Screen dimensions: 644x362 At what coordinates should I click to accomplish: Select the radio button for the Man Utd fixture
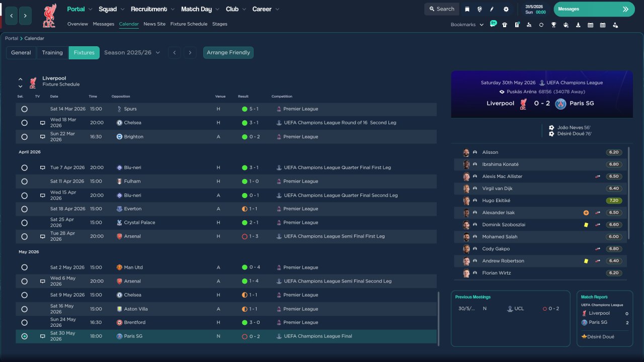[x=24, y=267]
